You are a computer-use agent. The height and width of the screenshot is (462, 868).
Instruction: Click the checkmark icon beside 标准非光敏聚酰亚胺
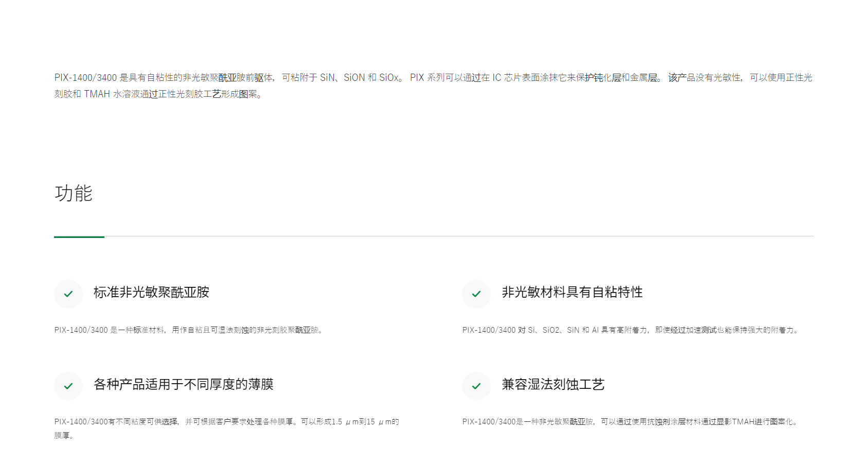(68, 294)
